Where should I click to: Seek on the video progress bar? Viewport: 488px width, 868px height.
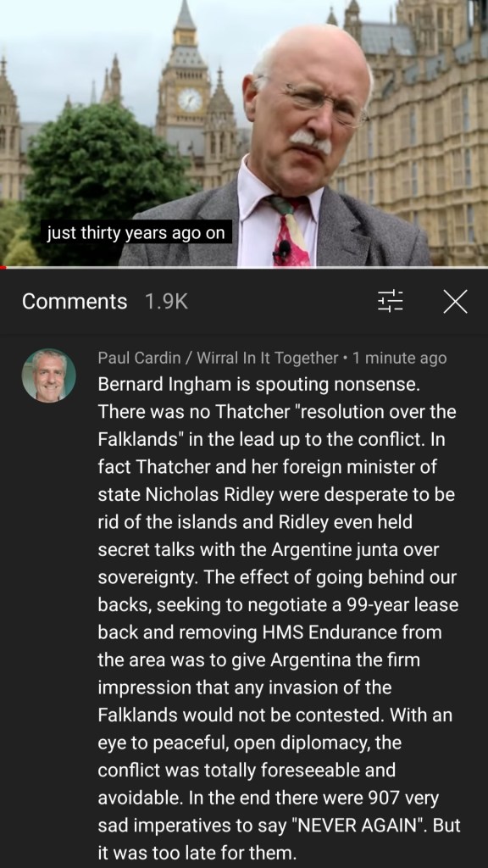click(x=244, y=267)
